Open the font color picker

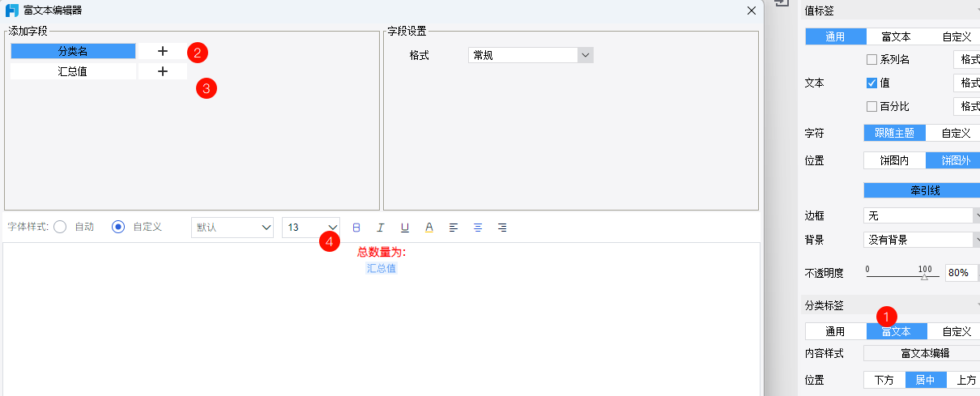pos(429,228)
